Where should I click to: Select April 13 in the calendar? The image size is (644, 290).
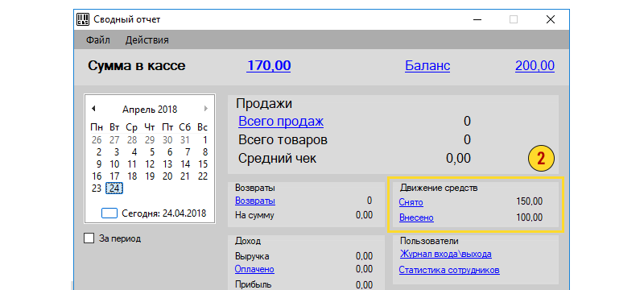pyautogui.click(x=167, y=164)
